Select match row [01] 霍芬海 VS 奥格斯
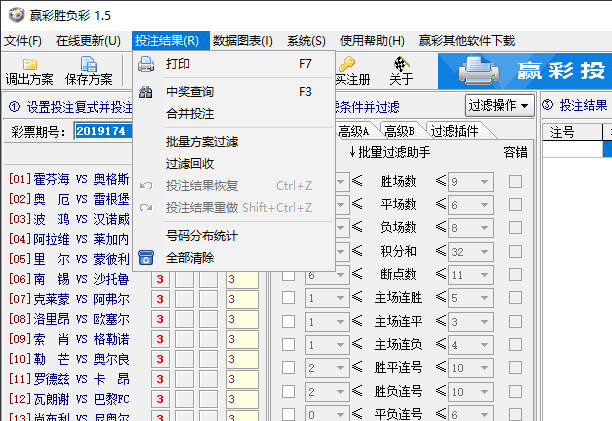This screenshot has height=421, width=612. (69, 179)
